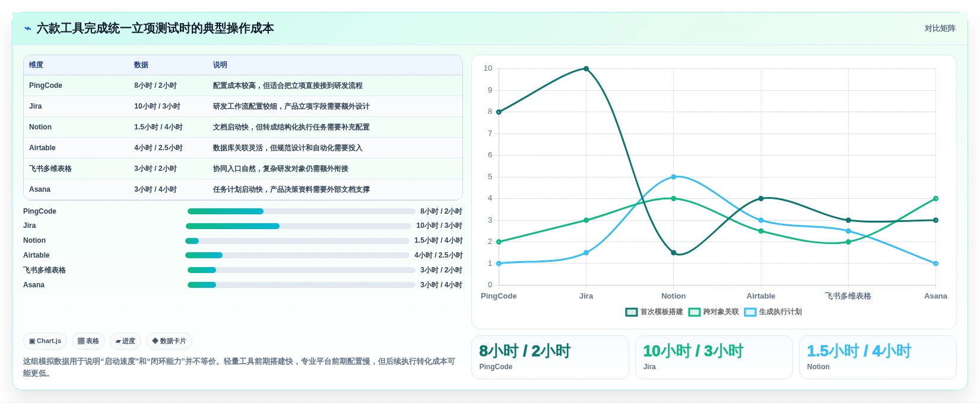Select the Chart.js tag chip
This screenshot has width=980, height=403.
pos(45,341)
